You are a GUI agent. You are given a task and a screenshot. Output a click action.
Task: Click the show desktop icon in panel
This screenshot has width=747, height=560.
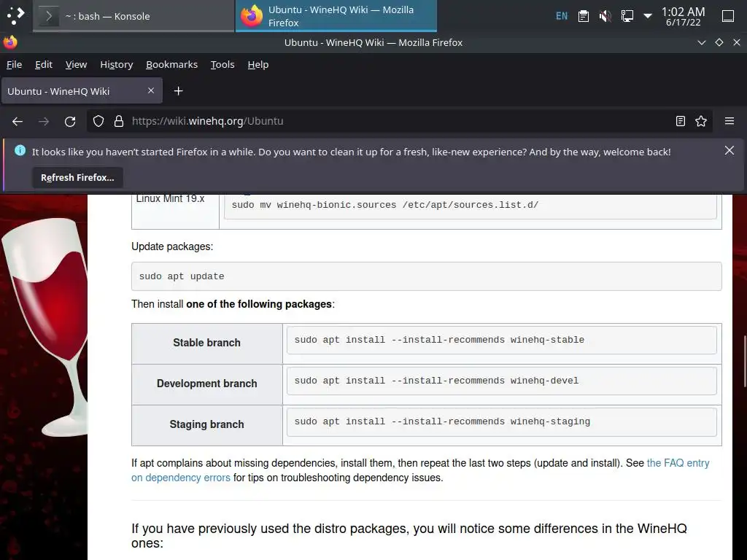coord(728,16)
